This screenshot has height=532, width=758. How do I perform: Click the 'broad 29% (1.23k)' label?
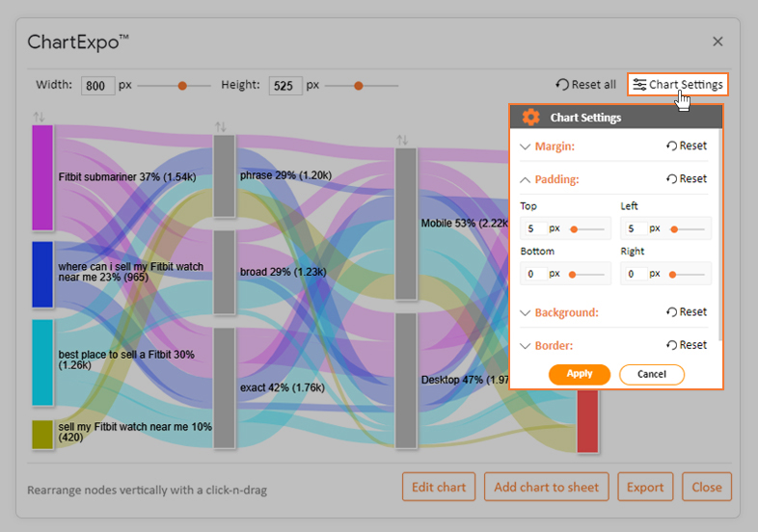pyautogui.click(x=283, y=272)
